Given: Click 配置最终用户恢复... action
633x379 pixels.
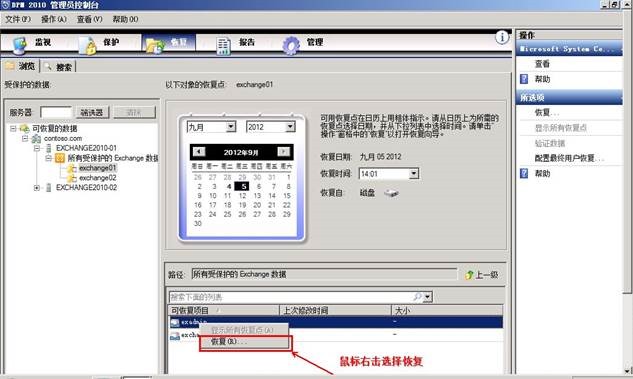Looking at the screenshot, I should (x=569, y=158).
